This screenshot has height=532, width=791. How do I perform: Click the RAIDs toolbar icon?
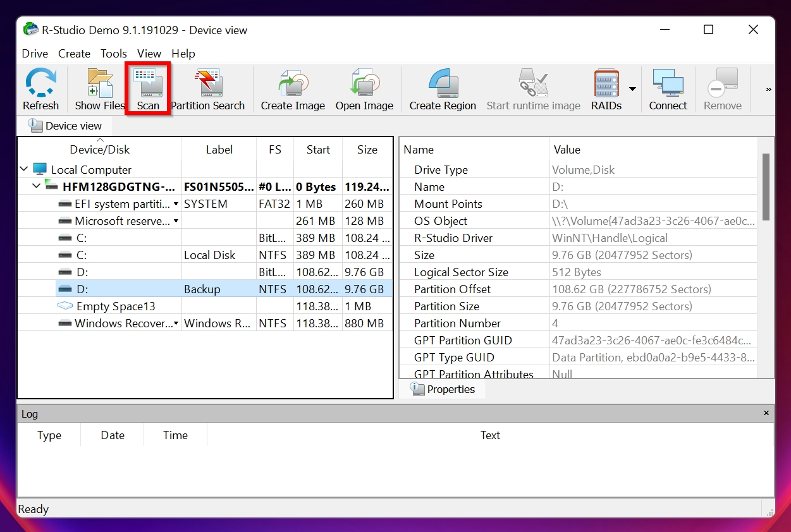pos(606,90)
